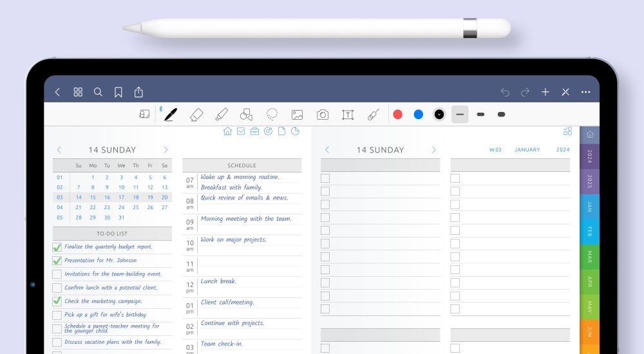
Task: Select the Laser pointer tool
Action: [x=374, y=115]
